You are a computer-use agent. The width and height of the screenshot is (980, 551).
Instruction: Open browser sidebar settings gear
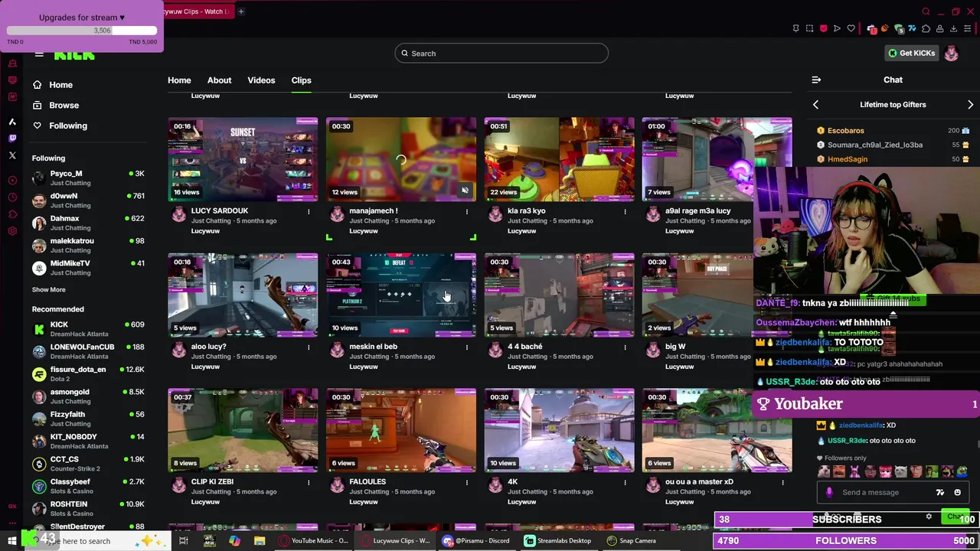pos(12,231)
